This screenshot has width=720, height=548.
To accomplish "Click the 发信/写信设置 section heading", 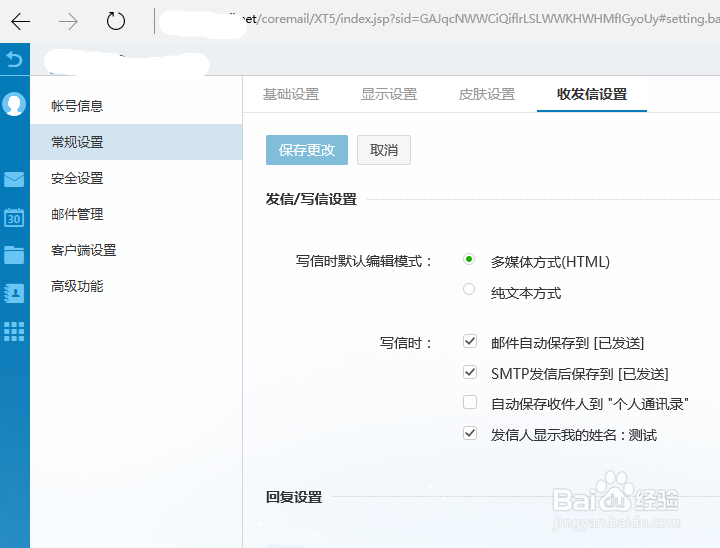I will 311,199.
